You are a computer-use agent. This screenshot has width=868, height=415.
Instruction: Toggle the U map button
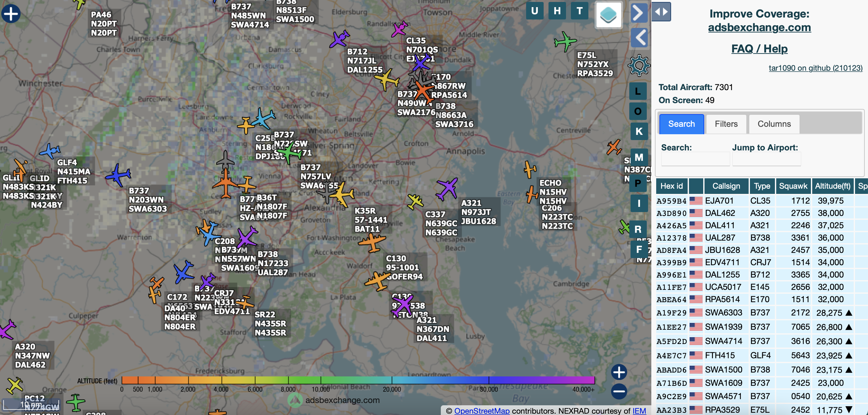click(535, 11)
